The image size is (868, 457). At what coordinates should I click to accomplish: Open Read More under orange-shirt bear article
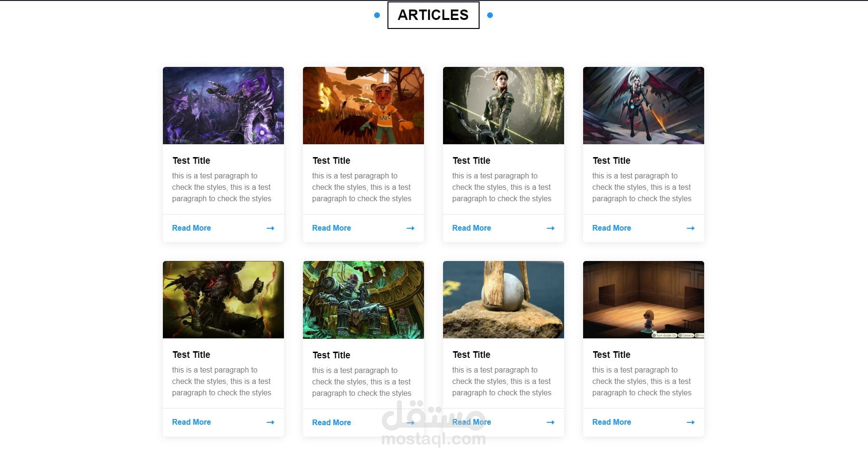(x=331, y=228)
